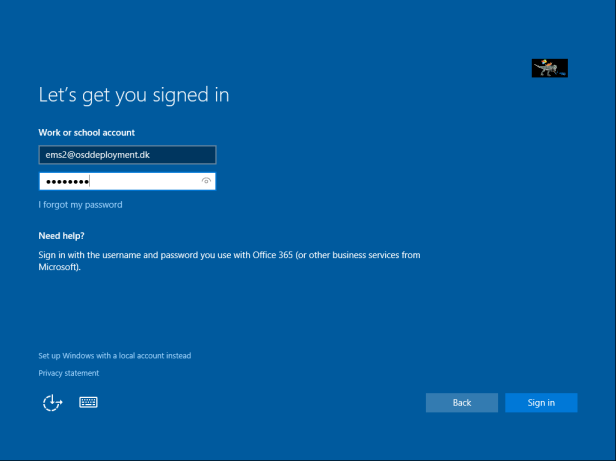Click the word 'password' in the help sentence
The width and height of the screenshot is (616, 461).
pos(176,255)
